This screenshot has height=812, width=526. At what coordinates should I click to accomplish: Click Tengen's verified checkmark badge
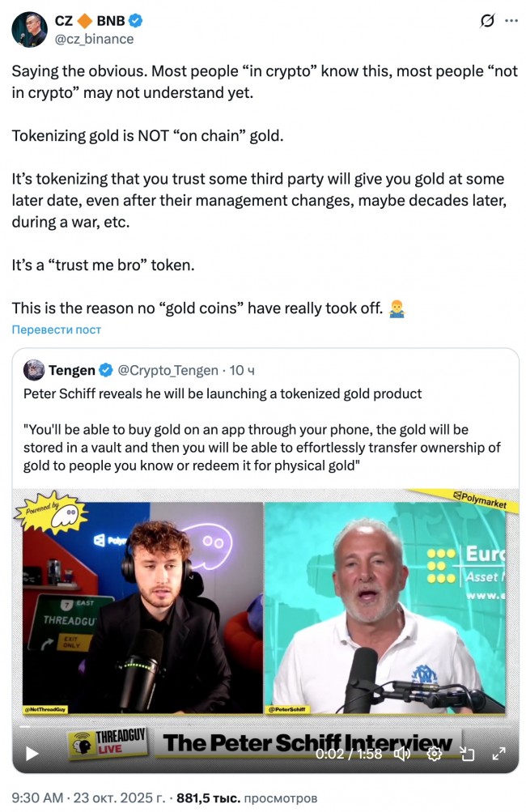(106, 370)
